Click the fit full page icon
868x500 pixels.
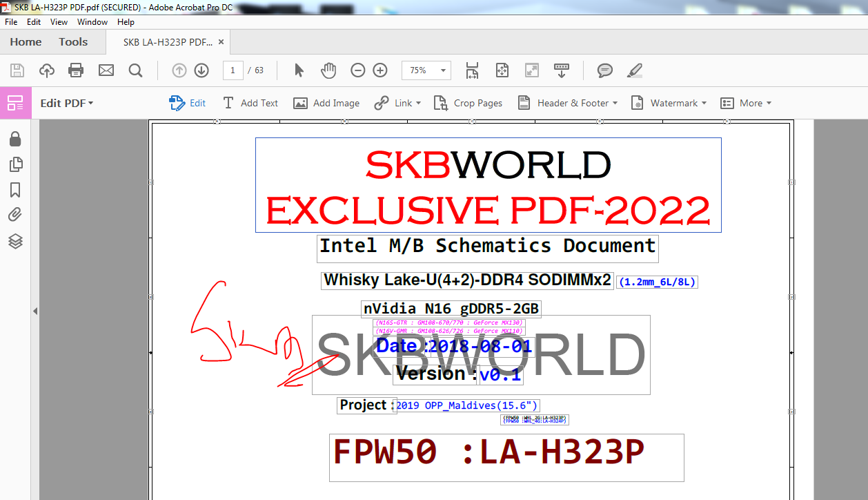(x=502, y=70)
